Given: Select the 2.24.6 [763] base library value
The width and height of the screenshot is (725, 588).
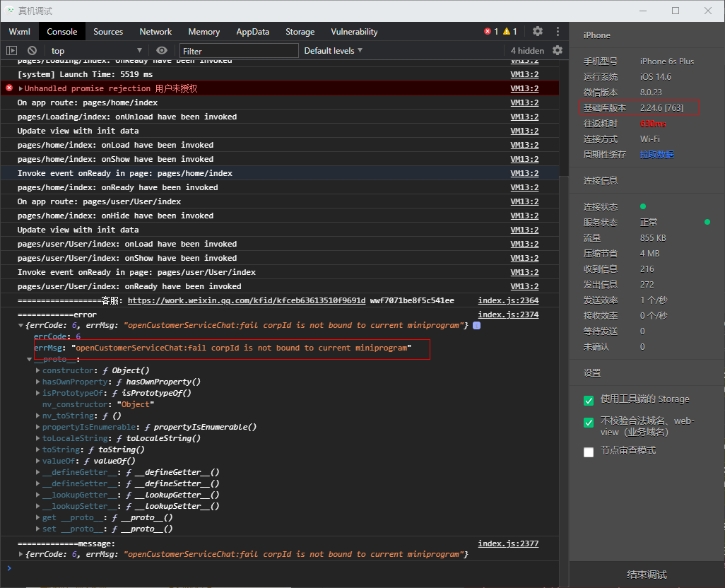Looking at the screenshot, I should [661, 107].
